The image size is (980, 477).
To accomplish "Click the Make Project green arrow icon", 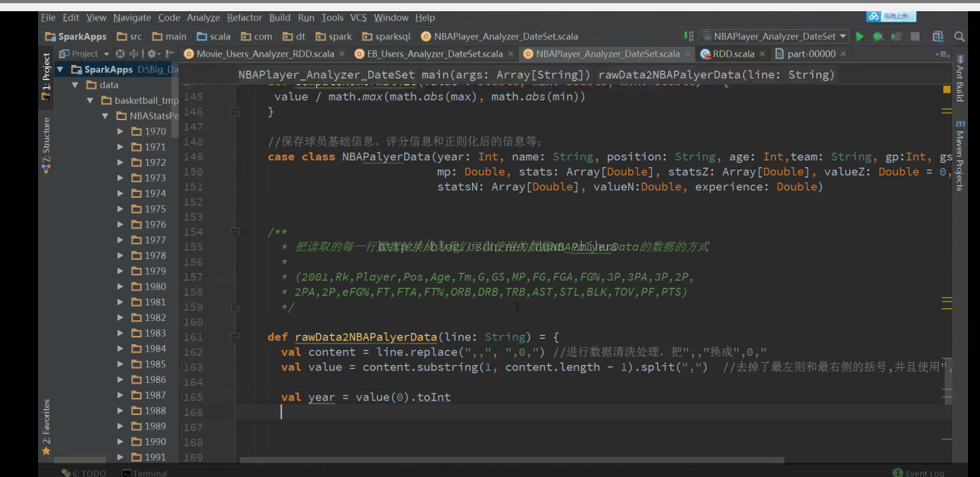I will (x=688, y=36).
